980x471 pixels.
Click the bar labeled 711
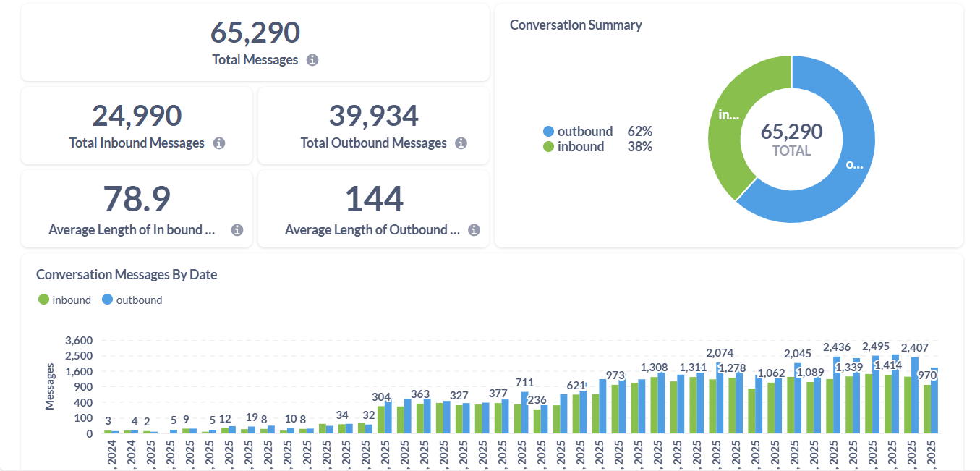pyautogui.click(x=524, y=412)
